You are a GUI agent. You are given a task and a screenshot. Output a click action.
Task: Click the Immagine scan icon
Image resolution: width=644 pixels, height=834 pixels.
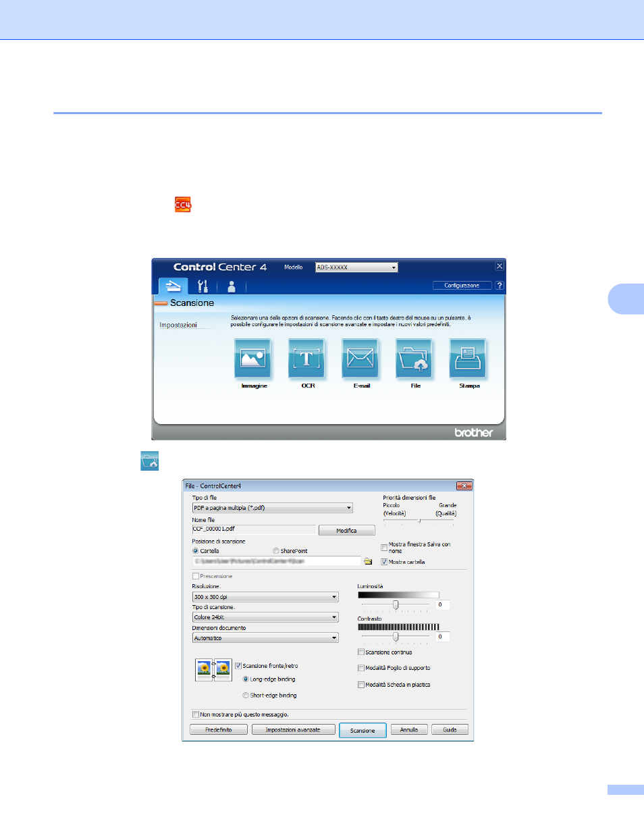(x=253, y=358)
